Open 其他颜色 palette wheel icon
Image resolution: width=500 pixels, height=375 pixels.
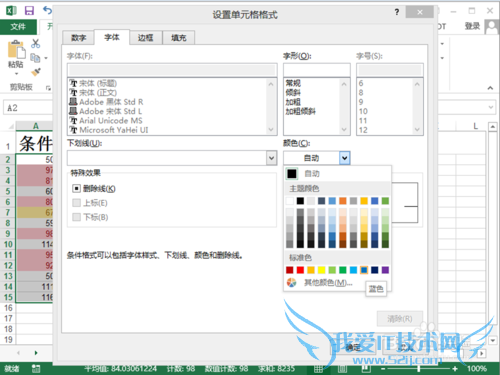(291, 283)
